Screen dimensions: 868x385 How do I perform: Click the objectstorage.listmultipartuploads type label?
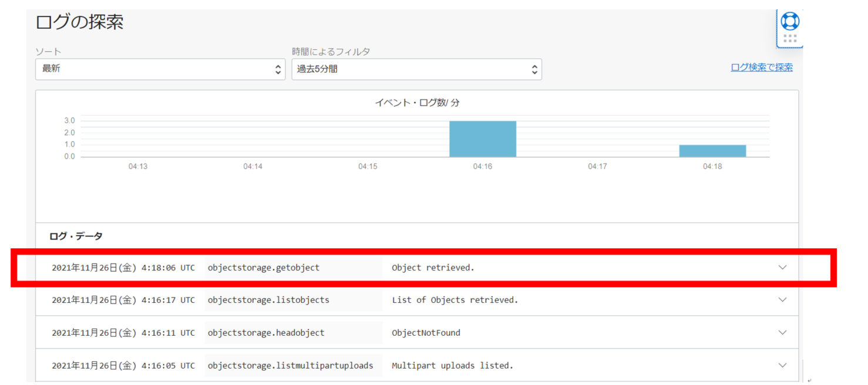point(290,366)
